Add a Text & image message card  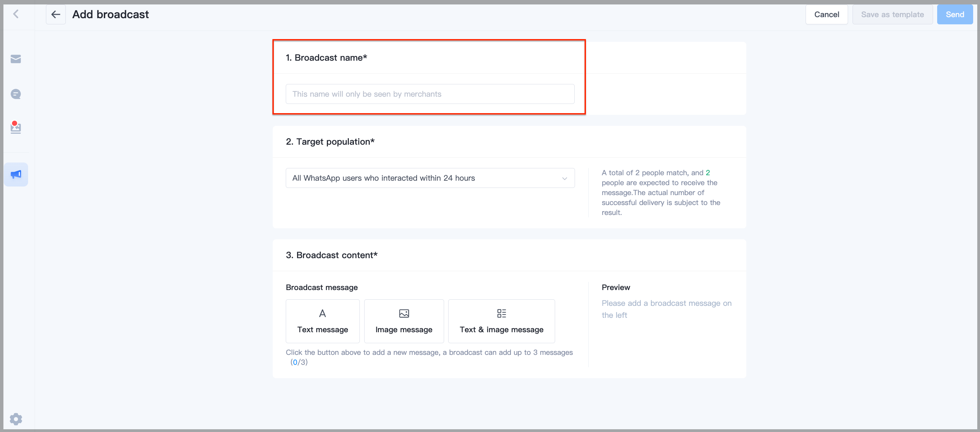[x=501, y=321]
